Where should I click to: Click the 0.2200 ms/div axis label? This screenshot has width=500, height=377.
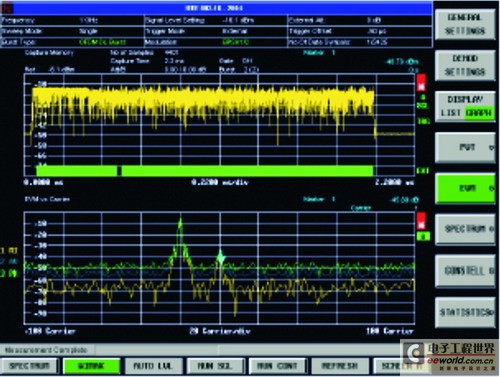(220, 182)
